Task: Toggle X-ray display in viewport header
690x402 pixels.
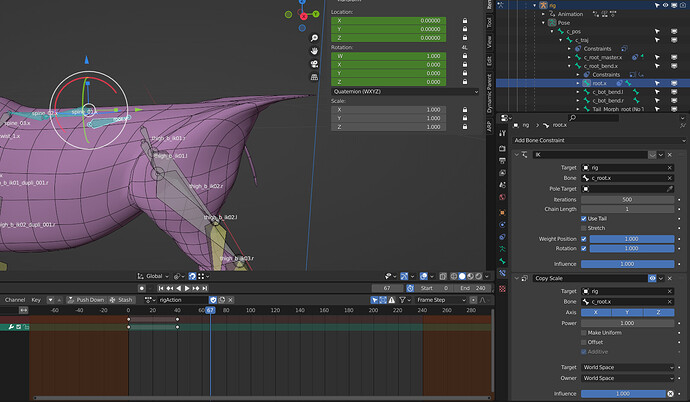Action: tap(443, 276)
